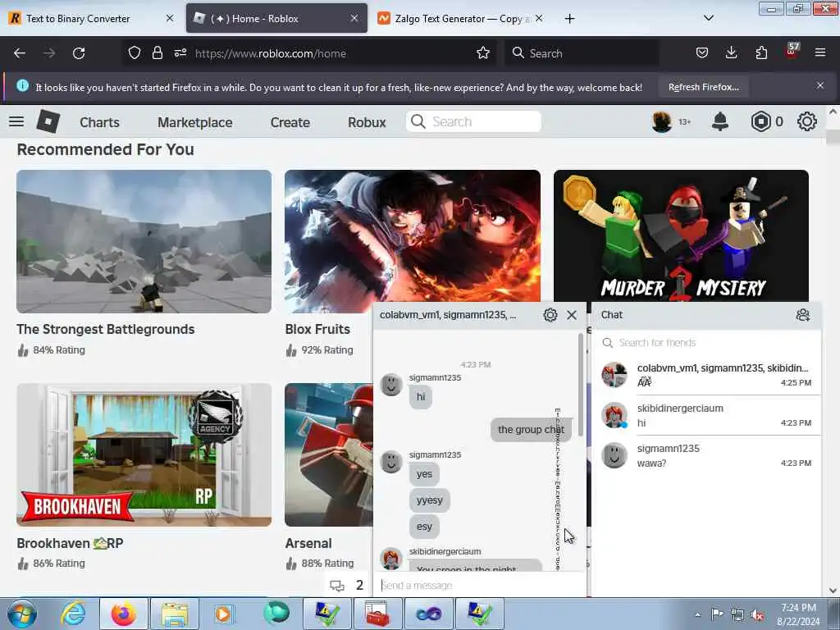Bookmark this page with the star icon
The width and height of the screenshot is (840, 630).
tap(482, 53)
